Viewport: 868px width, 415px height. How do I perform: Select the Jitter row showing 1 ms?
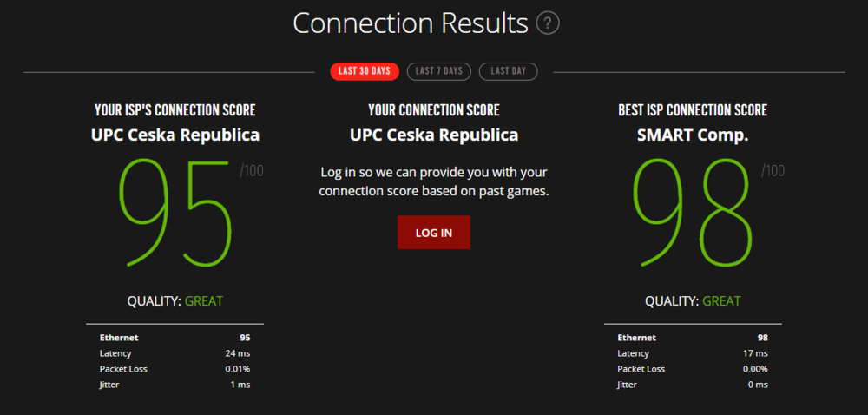(x=175, y=385)
